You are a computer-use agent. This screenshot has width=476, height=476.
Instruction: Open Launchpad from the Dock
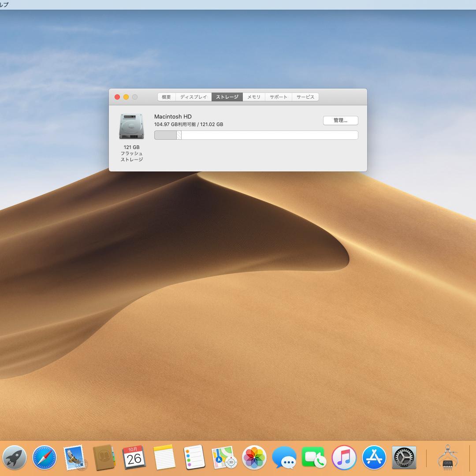14,457
